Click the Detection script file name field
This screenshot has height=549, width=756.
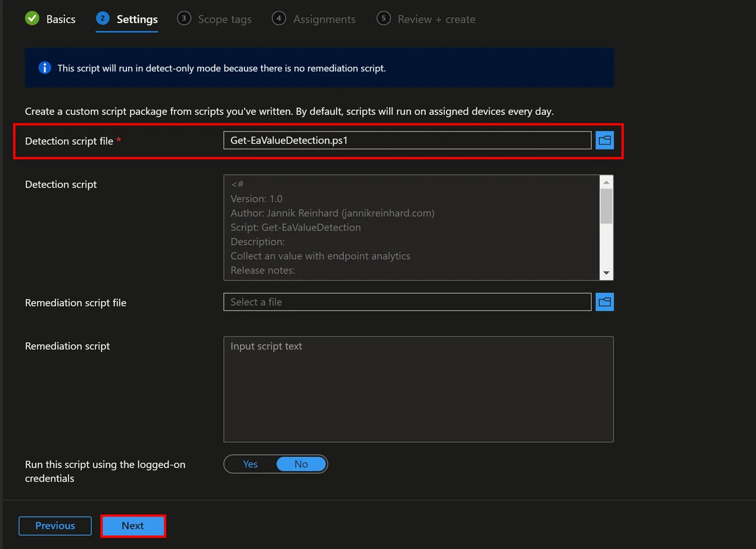point(407,140)
